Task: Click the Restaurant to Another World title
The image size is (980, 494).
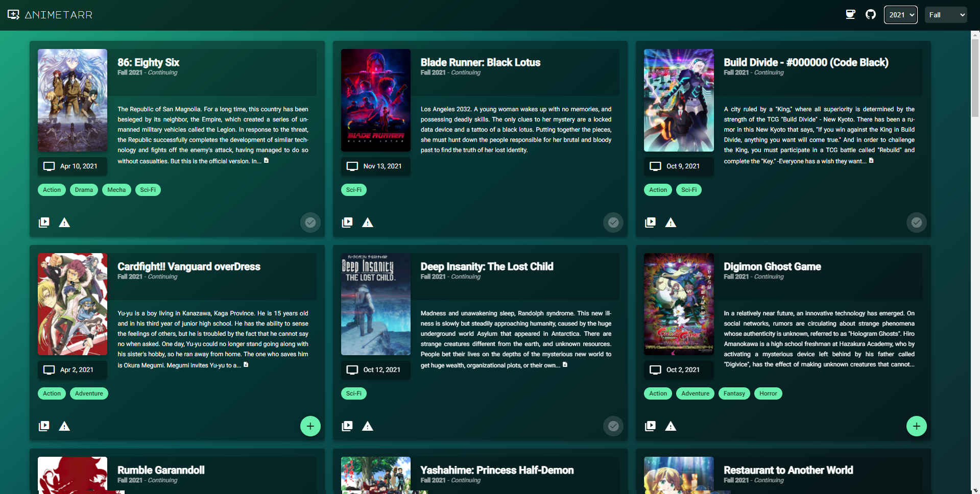Action: tap(788, 470)
